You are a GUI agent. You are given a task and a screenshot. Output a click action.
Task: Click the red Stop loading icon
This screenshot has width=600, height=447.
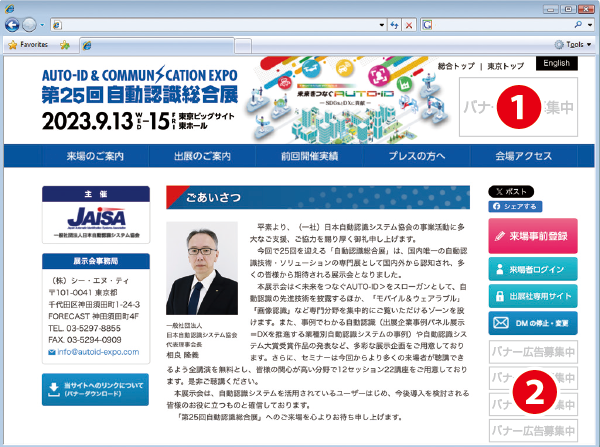pos(409,25)
